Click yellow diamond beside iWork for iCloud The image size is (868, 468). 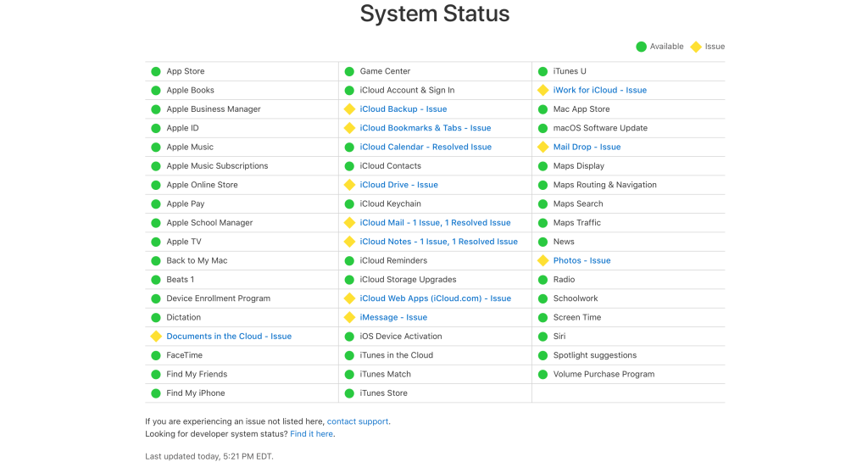(543, 90)
